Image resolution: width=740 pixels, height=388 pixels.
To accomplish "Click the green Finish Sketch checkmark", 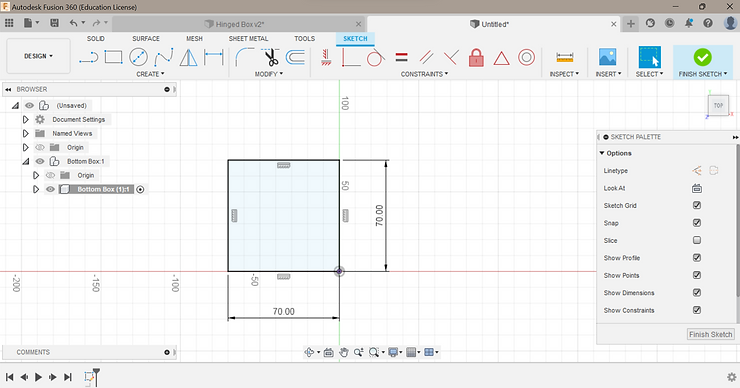I will pyautogui.click(x=702, y=57).
